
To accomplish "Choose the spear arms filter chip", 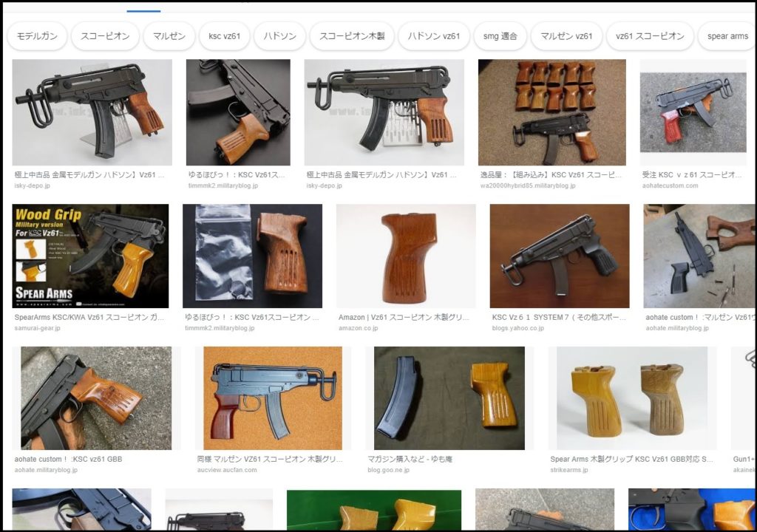I will [x=727, y=36].
